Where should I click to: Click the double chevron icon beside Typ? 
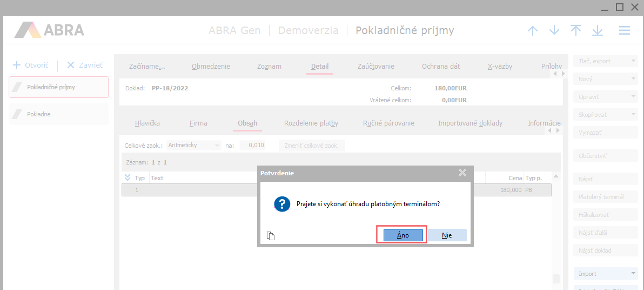coord(128,177)
